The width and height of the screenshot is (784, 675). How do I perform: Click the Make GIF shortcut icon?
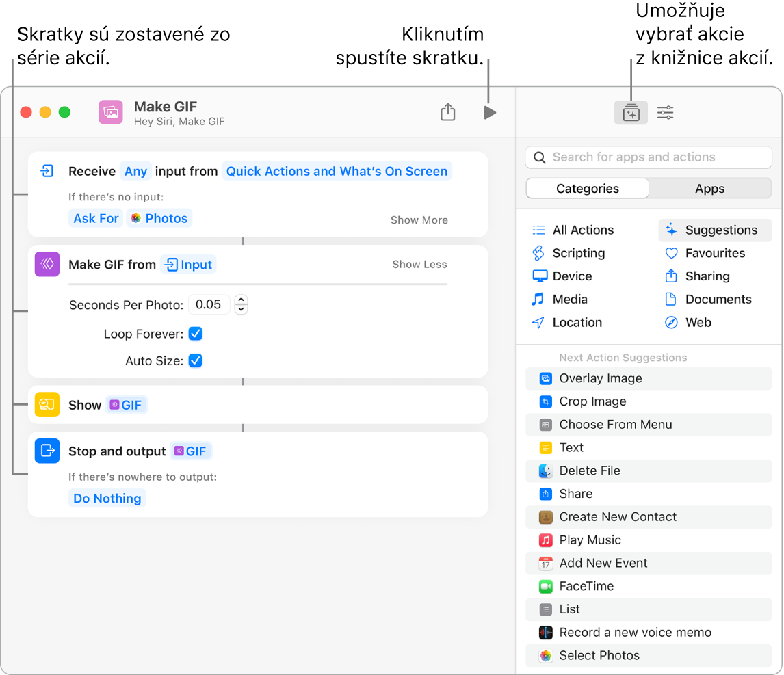coord(110,112)
